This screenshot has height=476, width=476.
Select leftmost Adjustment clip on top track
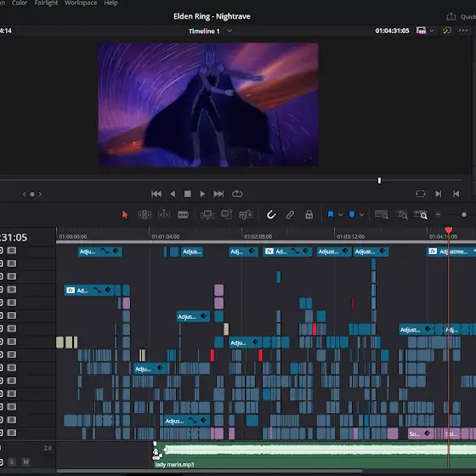coord(100,252)
